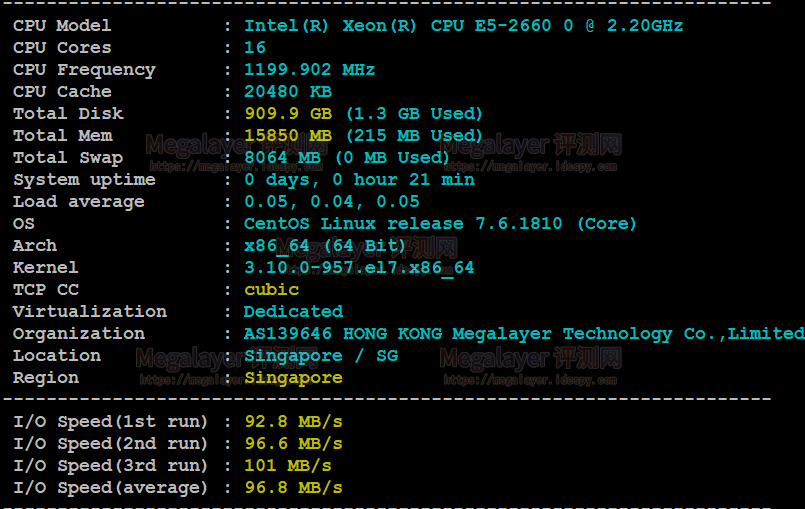Screen dimensions: 805x509
Task: Select the Region value 'Singapore'
Action: (x=293, y=378)
